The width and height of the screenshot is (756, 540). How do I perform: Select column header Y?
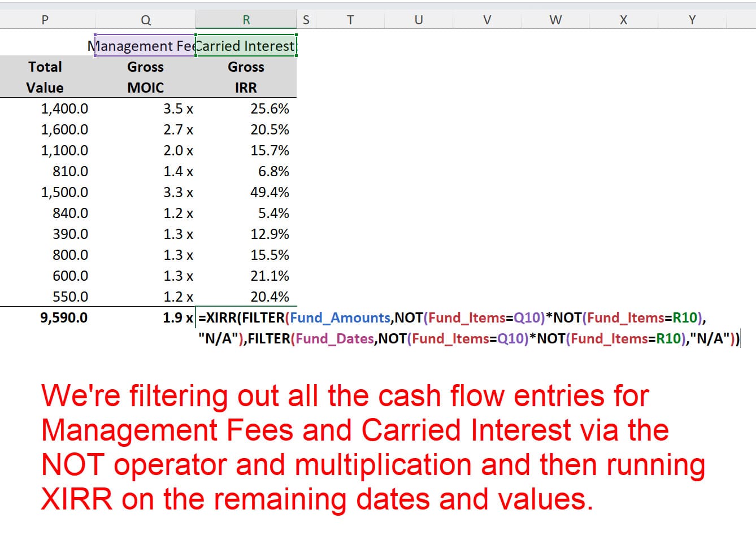click(692, 19)
